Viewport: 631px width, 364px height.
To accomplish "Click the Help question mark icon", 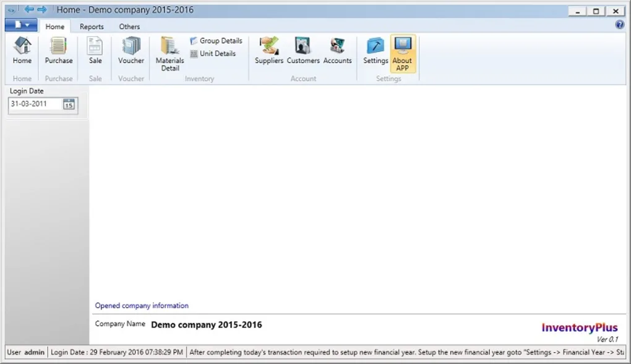I will [619, 24].
